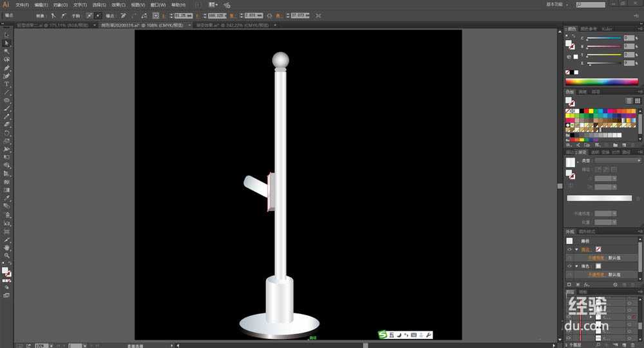Toggle visibility of the stroke (描边) attribute
This screenshot has width=644, height=348.
569,249
